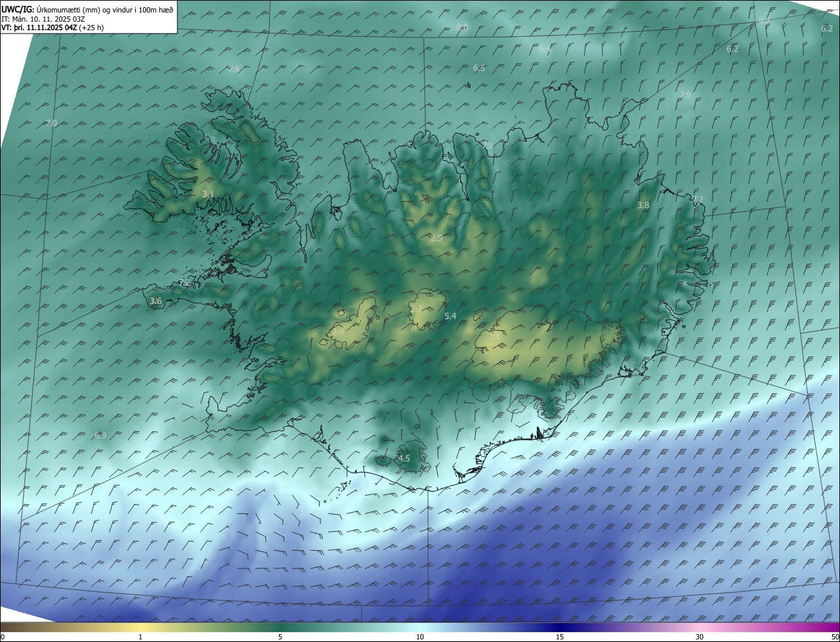Screen dimensions: 840x642
Task: Click the 1 tick label on the color scale
Action: pos(140,637)
